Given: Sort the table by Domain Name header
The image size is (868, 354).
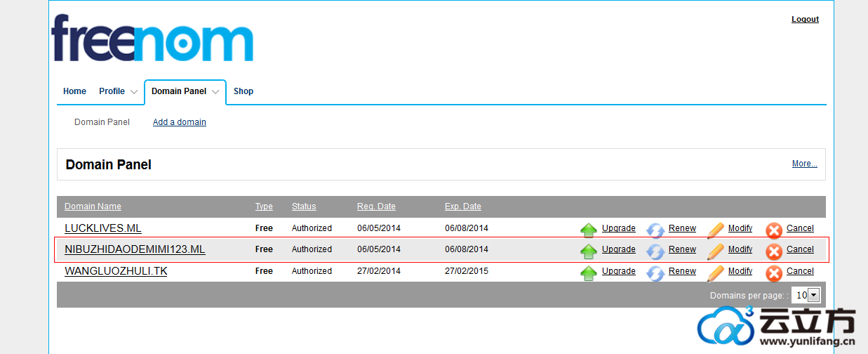Looking at the screenshot, I should 93,206.
